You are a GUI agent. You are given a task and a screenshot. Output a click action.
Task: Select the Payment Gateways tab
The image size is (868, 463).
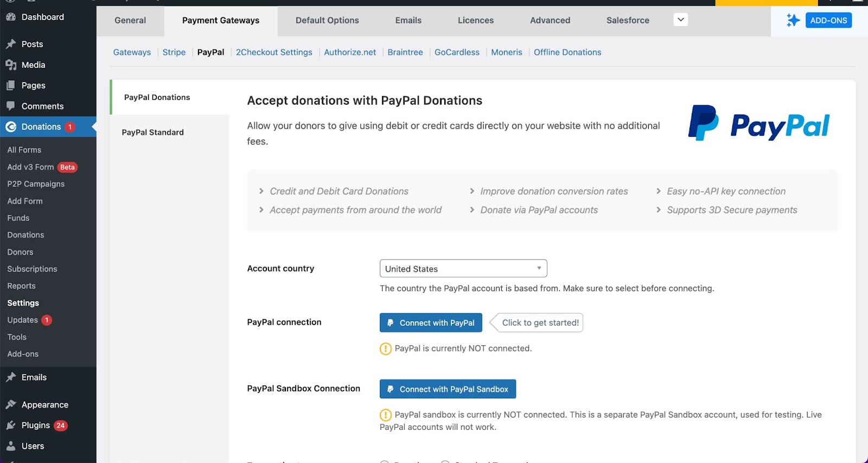tap(221, 21)
